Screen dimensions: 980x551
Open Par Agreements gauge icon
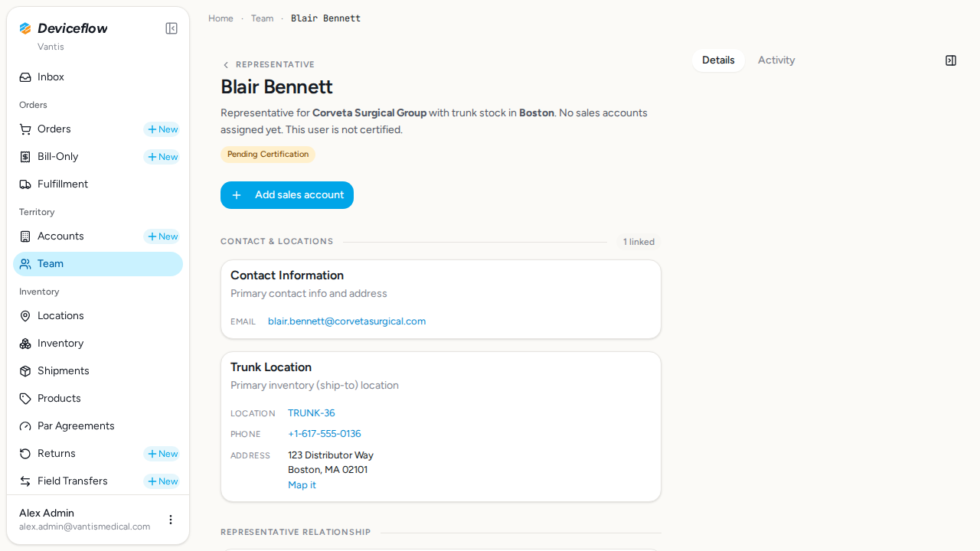[25, 426]
